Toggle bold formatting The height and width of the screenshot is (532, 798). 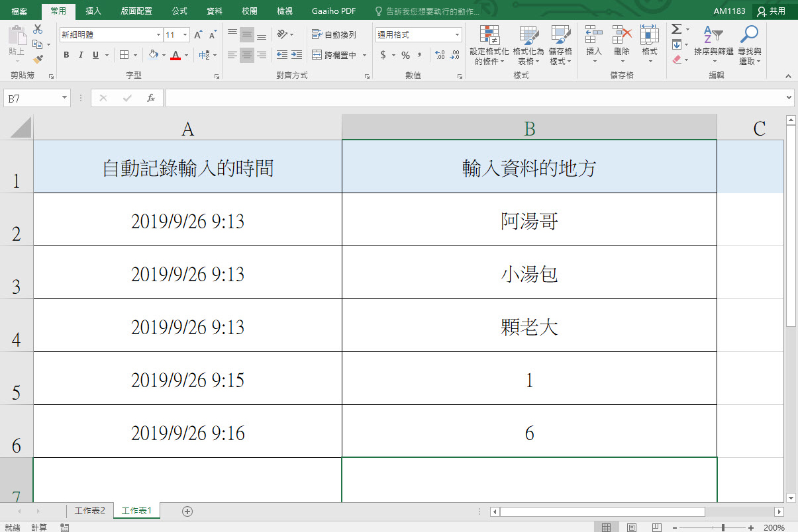point(66,55)
